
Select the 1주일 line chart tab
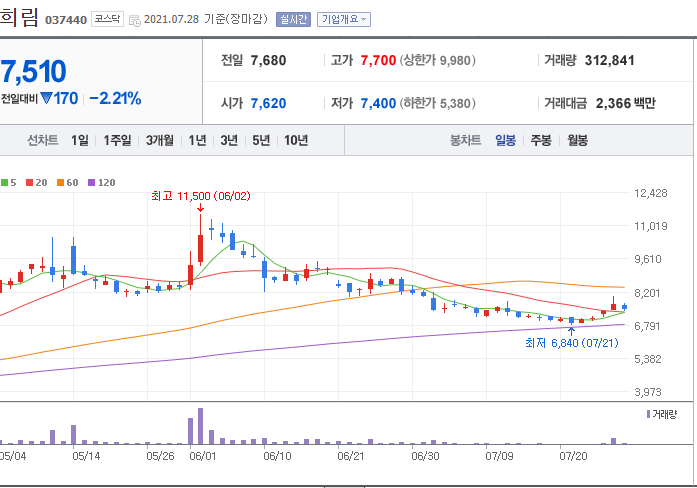click(117, 140)
